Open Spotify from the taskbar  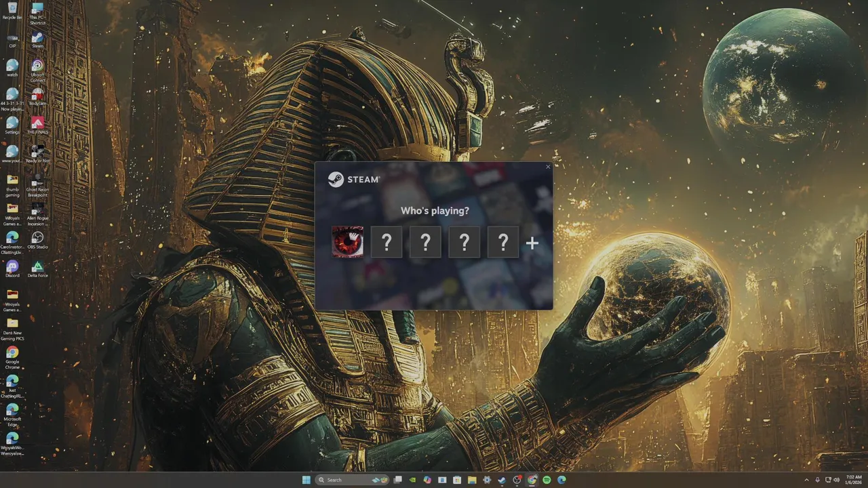(x=547, y=480)
